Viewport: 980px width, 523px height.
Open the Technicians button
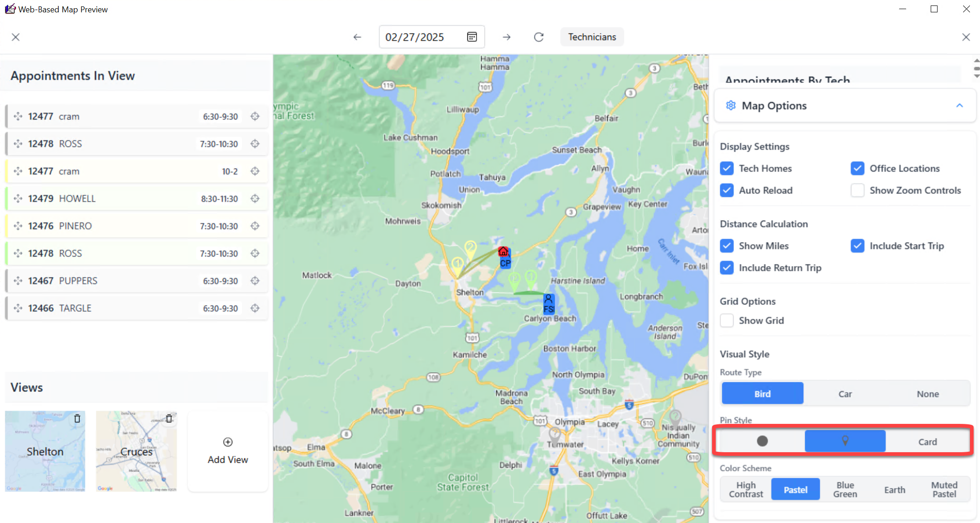coord(592,37)
